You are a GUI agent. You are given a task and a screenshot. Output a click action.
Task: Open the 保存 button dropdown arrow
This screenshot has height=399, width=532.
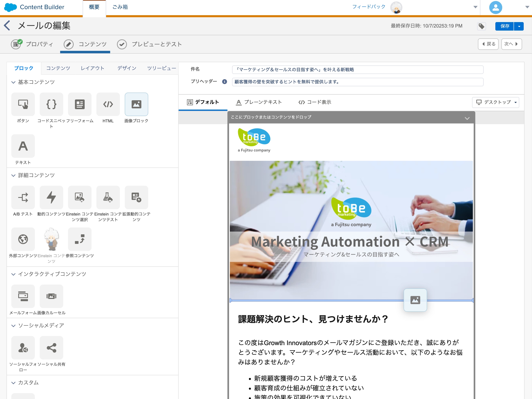[519, 26]
